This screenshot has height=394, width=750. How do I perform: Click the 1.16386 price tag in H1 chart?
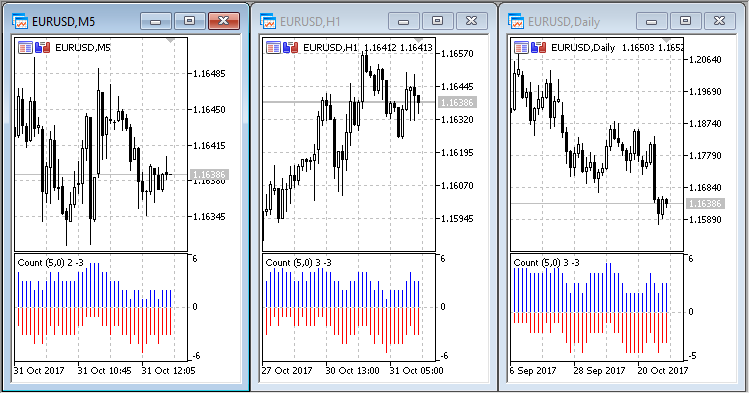[x=457, y=102]
